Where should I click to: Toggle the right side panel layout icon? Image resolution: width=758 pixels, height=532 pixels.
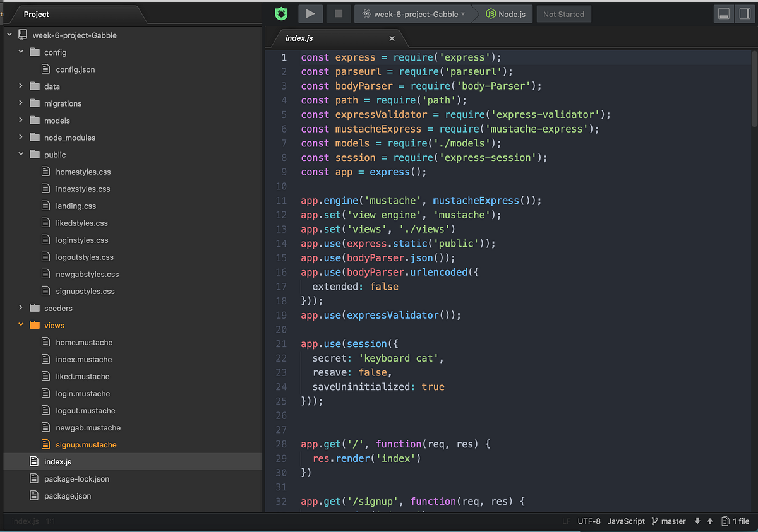point(743,14)
